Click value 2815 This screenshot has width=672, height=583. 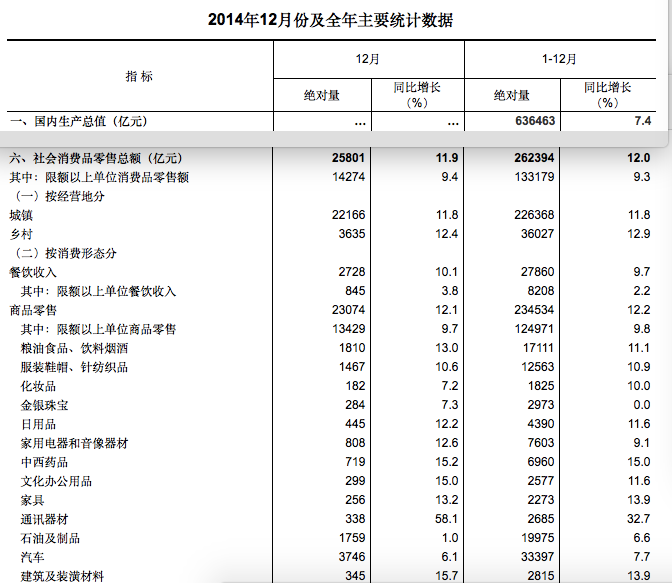click(541, 575)
